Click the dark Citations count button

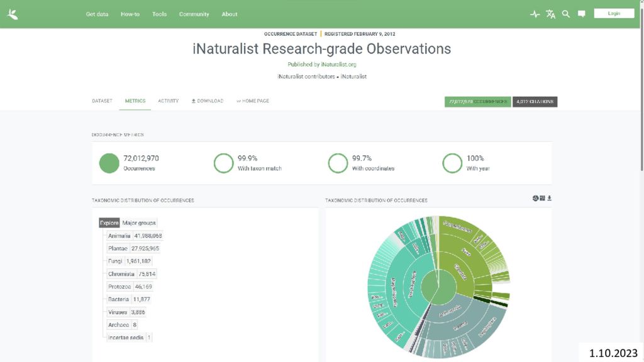535,102
